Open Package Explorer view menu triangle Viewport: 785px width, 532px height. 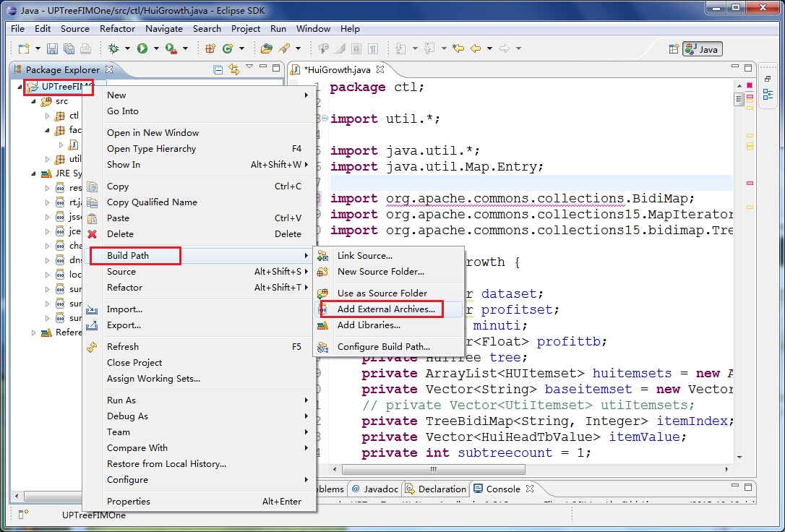tap(249, 67)
